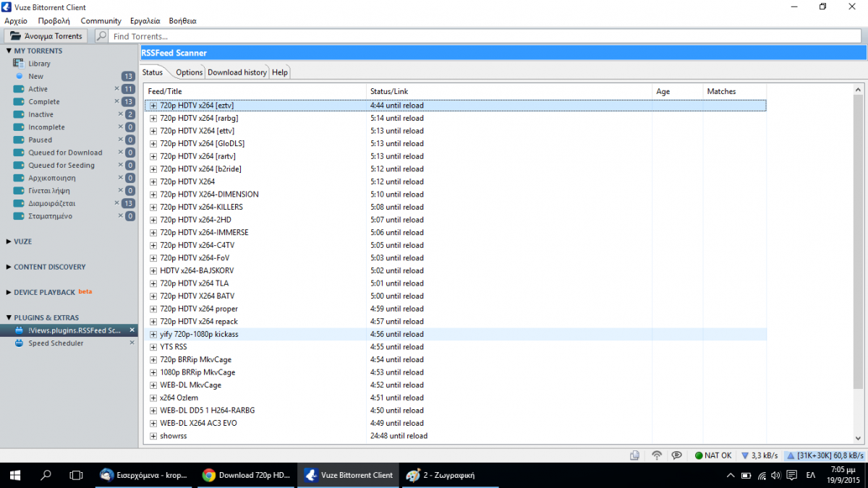Remove the Active tag with its X
This screenshot has width=868, height=488.
[117, 89]
